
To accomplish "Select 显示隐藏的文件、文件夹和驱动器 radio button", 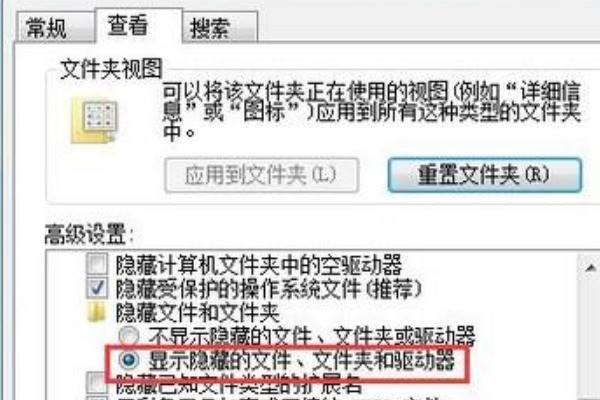I will coord(129,360).
